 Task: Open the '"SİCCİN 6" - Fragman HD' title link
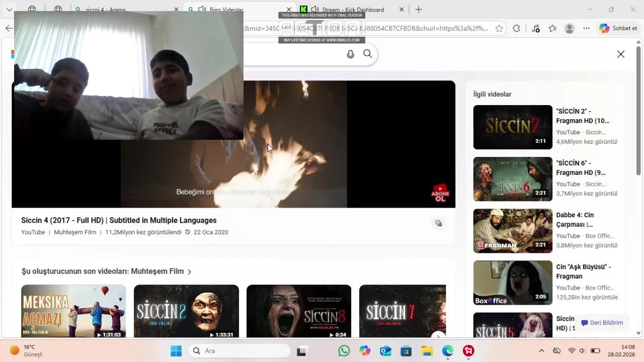click(x=581, y=168)
